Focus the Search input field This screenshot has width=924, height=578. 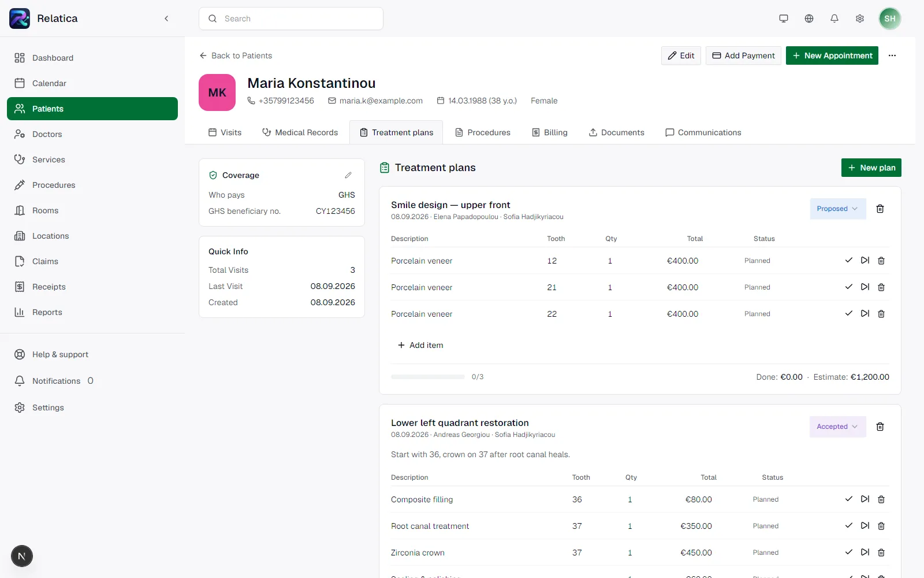[291, 18]
